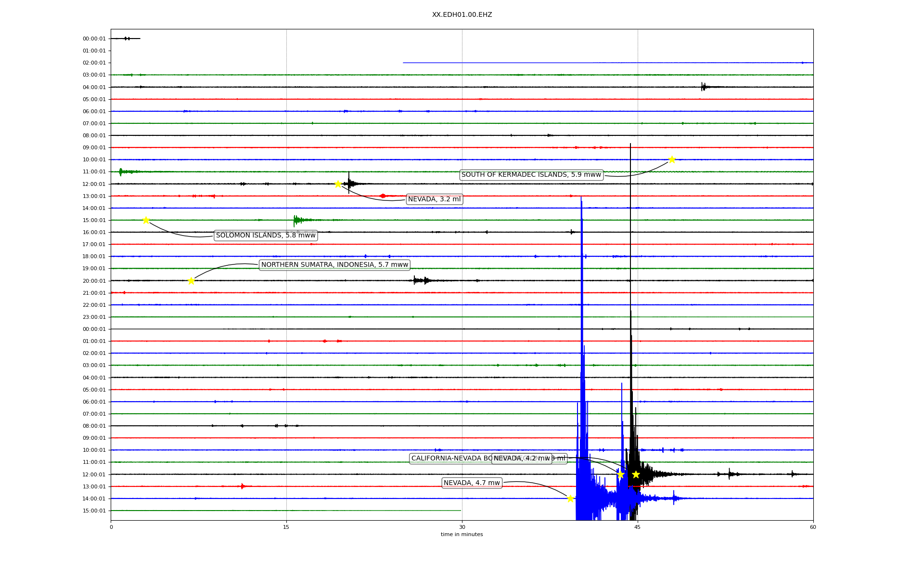This screenshot has width=924, height=578.
Task: Click the 45 minute x-axis tick label
Action: [x=638, y=527]
